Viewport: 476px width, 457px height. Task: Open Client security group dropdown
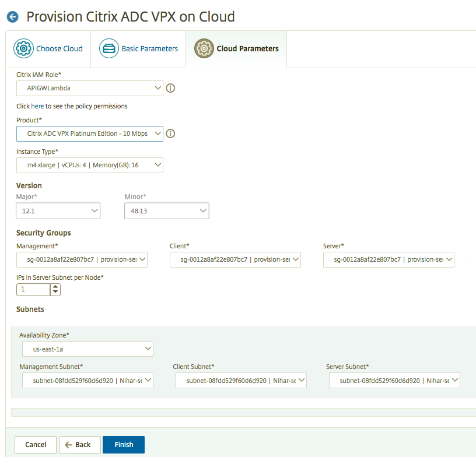point(235,259)
